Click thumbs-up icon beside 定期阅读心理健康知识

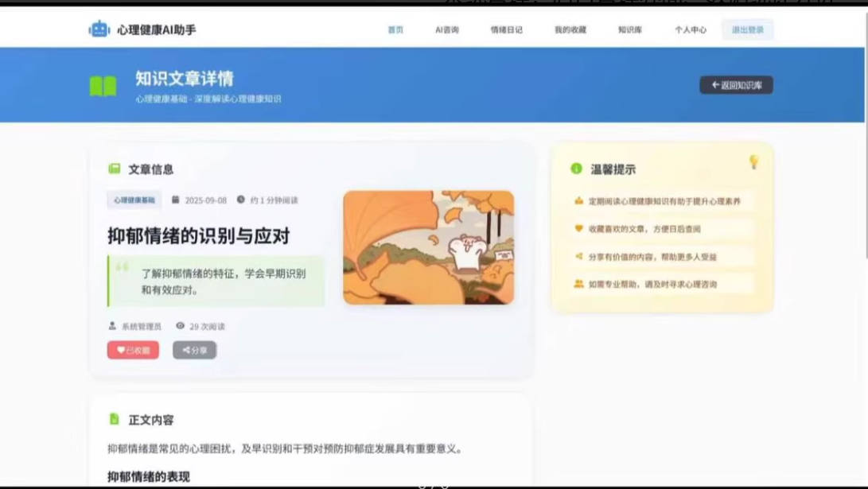click(578, 201)
